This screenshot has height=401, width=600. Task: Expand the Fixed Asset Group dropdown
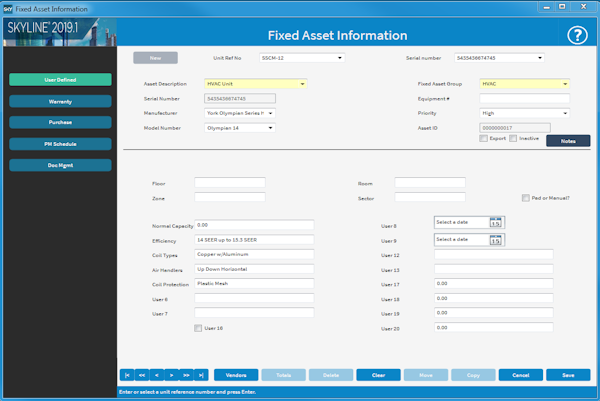coord(565,84)
